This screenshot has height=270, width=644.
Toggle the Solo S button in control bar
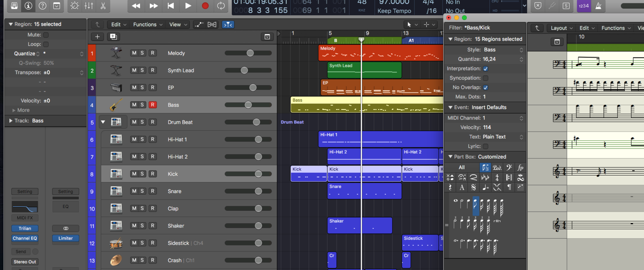point(566,6)
